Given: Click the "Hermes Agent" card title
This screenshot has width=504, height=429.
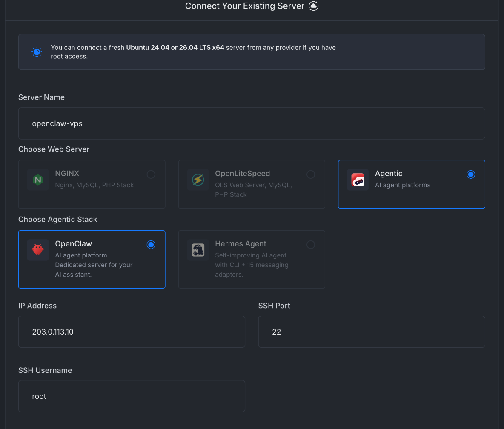Looking at the screenshot, I should pos(241,244).
